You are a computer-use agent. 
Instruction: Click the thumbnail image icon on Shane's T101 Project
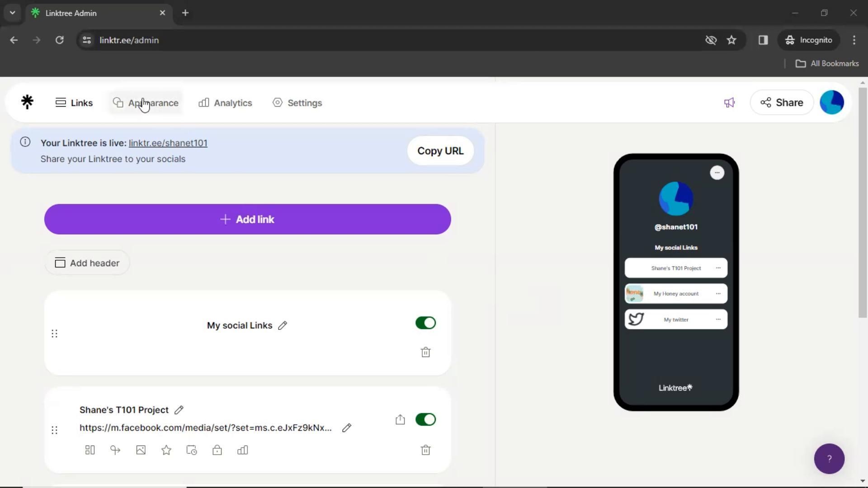point(141,450)
